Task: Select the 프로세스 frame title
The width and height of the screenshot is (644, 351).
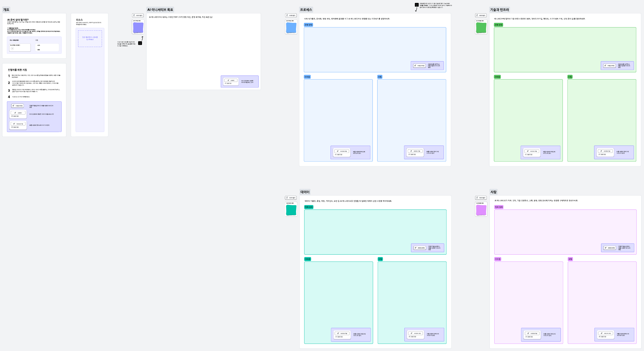Action: pyautogui.click(x=306, y=10)
